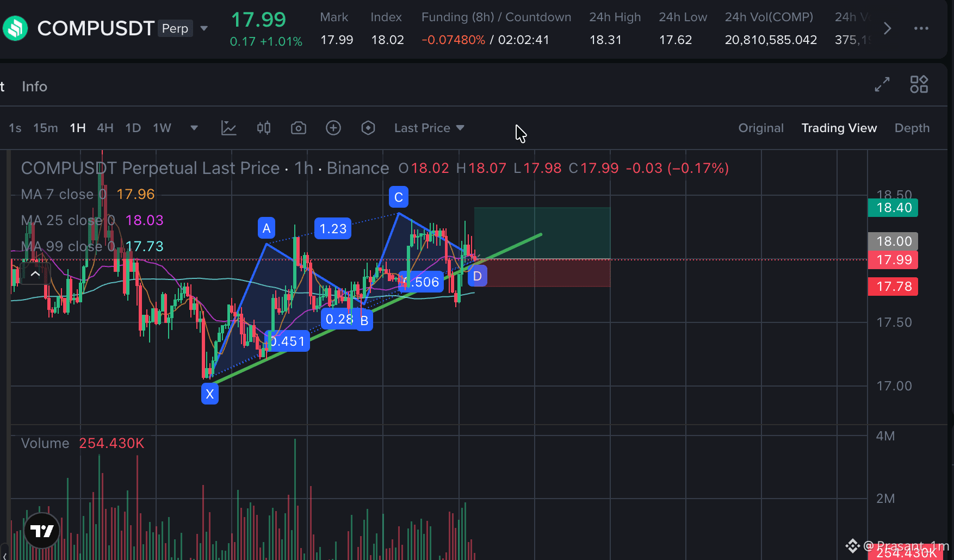
Task: Click the 17.99 current price label on axis
Action: (x=893, y=260)
